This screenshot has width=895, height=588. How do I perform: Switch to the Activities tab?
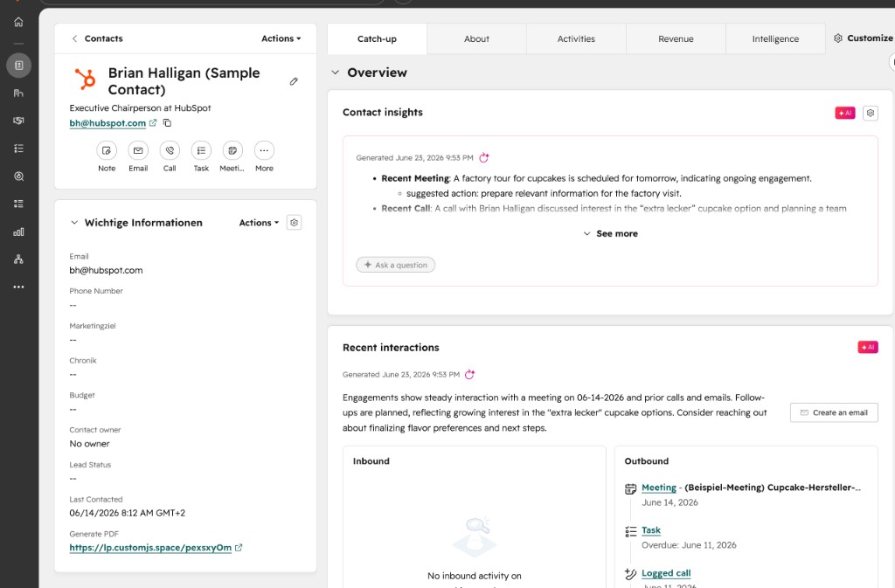576,38
